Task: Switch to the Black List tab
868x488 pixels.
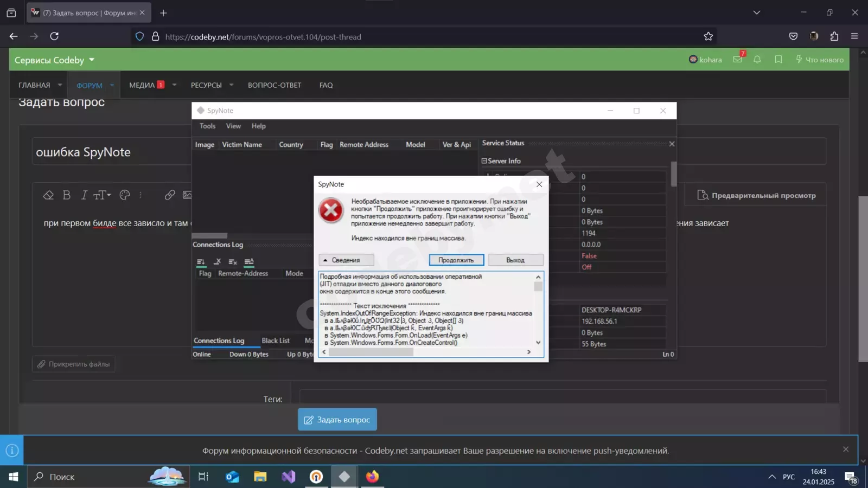Action: tap(276, 341)
